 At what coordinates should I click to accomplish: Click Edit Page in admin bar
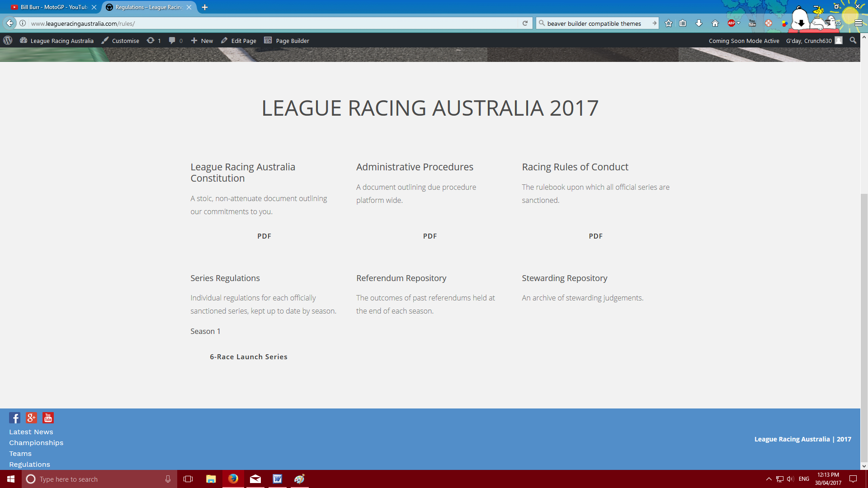(x=239, y=41)
